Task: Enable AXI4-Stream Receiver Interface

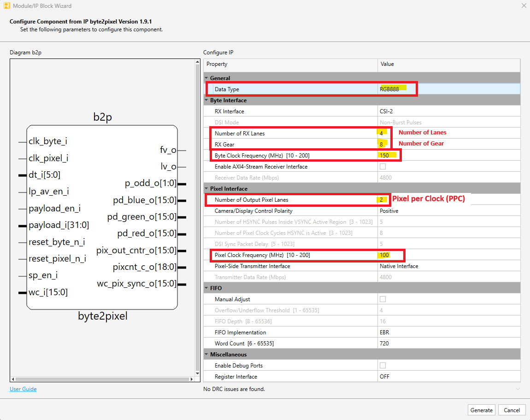Action: tap(383, 166)
